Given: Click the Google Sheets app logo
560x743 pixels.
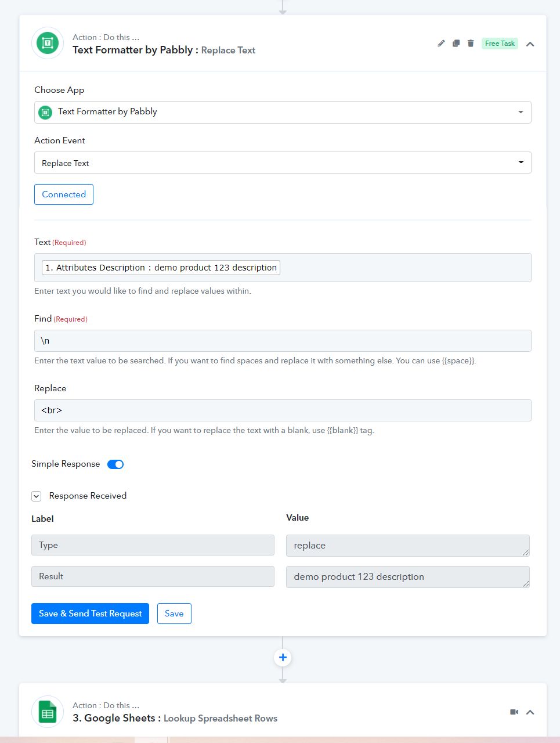Looking at the screenshot, I should coord(48,712).
